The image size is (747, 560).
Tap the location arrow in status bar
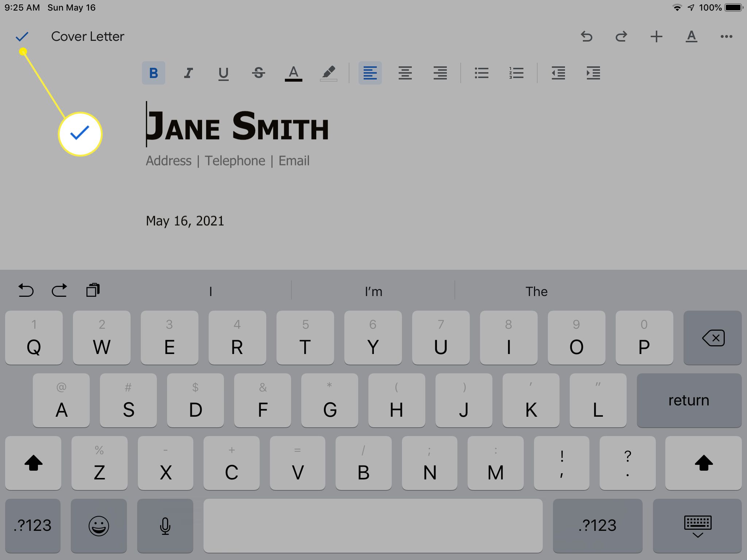pyautogui.click(x=691, y=8)
